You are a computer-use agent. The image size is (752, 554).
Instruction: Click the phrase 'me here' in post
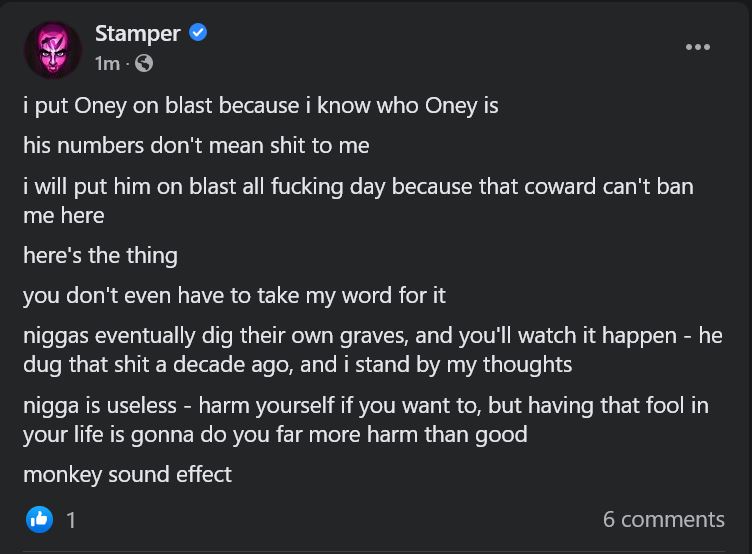63,214
